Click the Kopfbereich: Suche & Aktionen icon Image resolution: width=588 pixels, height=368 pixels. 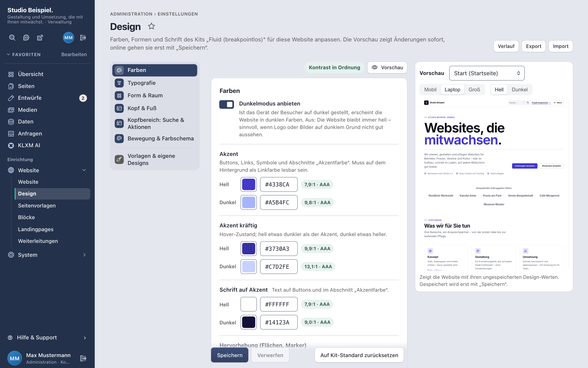point(119,123)
